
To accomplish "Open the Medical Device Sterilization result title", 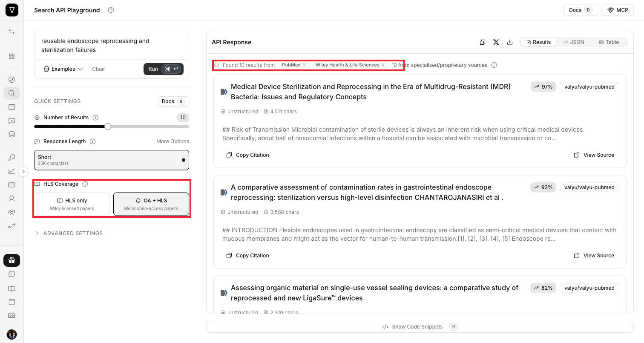I will click(371, 92).
